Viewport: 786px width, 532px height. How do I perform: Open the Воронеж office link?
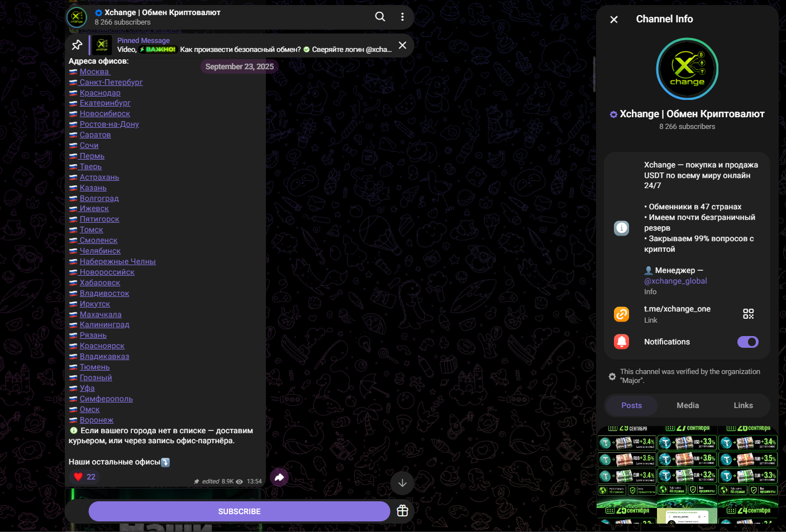[x=97, y=420]
